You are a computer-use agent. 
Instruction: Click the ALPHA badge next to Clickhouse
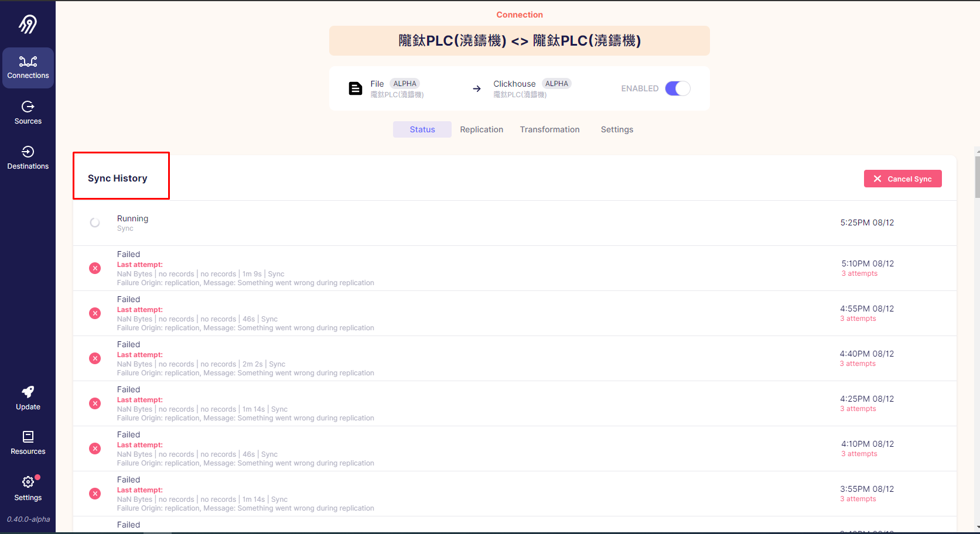[556, 84]
